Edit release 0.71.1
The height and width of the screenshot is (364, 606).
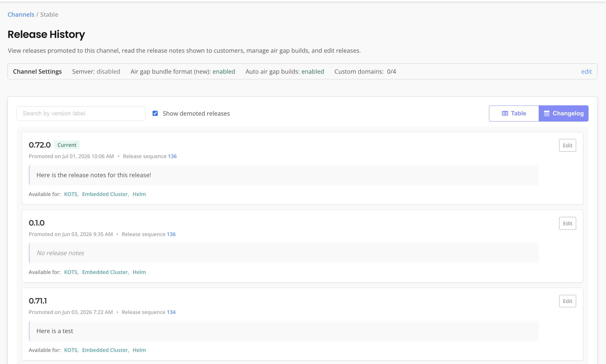tap(568, 301)
